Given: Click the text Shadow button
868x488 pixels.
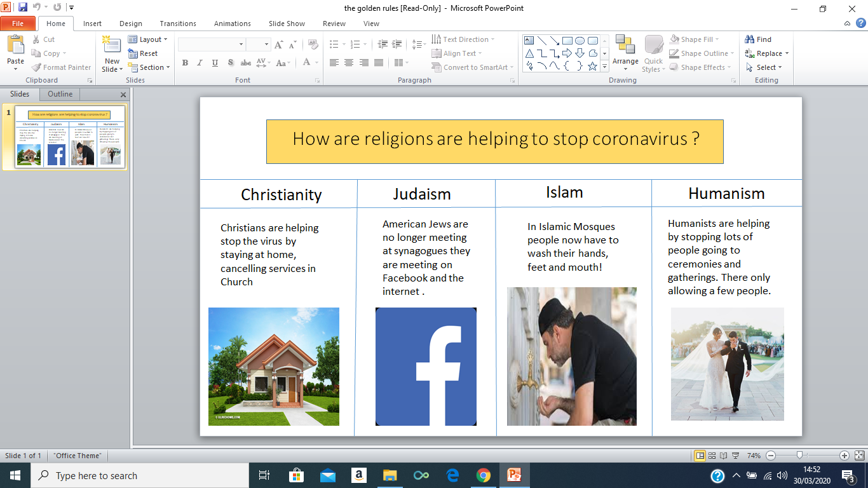Looking at the screenshot, I should 230,63.
